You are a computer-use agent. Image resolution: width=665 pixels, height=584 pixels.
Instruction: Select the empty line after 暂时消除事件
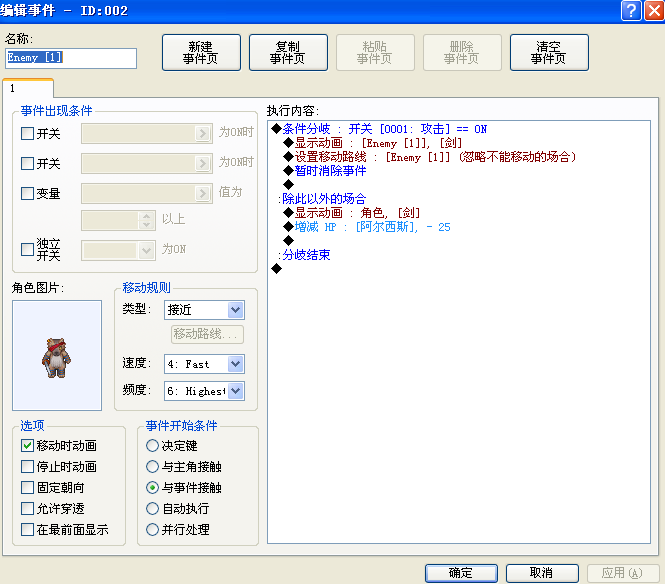[288, 184]
